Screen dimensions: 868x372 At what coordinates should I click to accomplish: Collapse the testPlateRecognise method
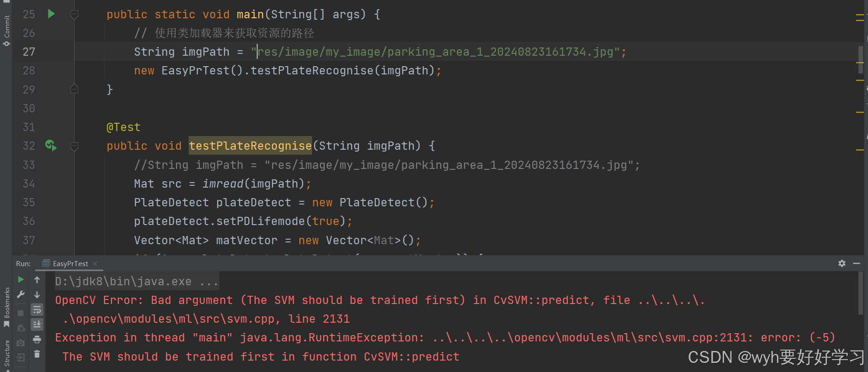click(x=74, y=145)
